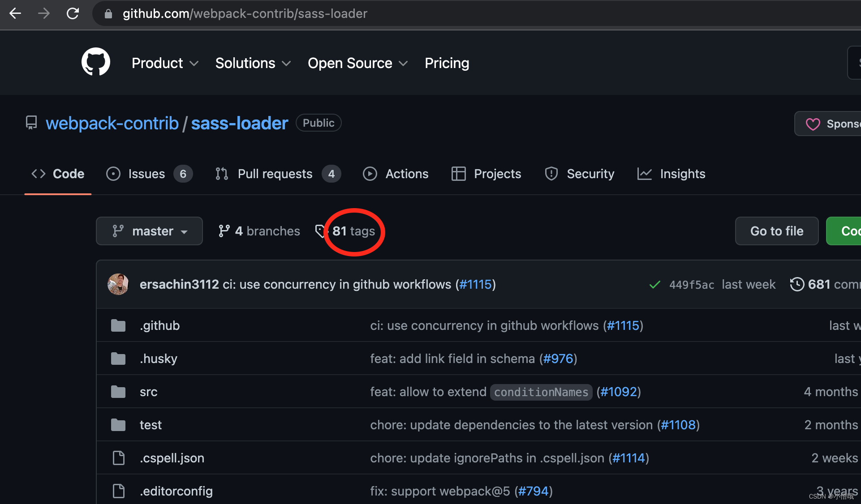Open #794 link in .editorconfig row
Image resolution: width=861 pixels, height=504 pixels.
click(x=533, y=491)
